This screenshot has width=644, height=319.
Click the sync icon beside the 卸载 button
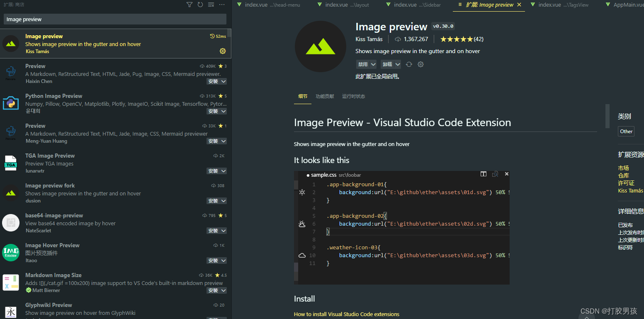point(409,64)
